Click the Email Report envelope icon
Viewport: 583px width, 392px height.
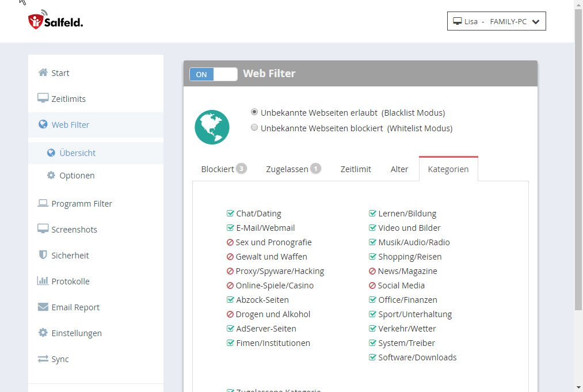pyautogui.click(x=43, y=307)
